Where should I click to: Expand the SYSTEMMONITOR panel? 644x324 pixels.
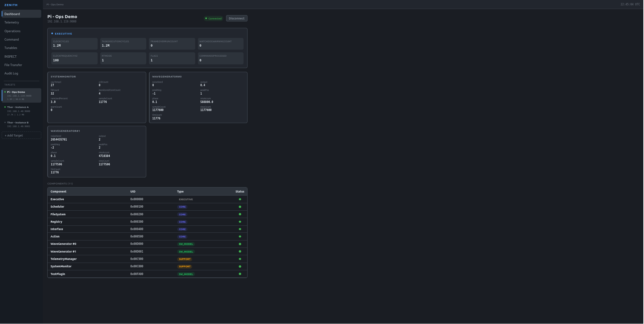63,76
